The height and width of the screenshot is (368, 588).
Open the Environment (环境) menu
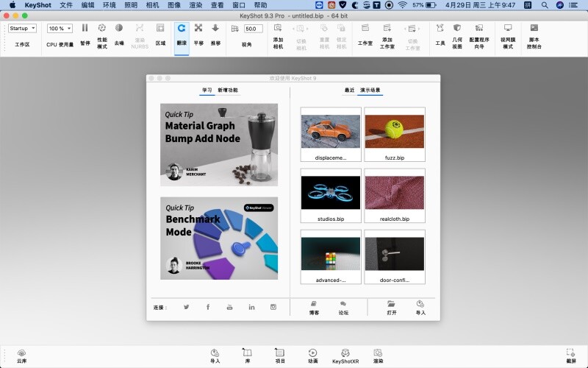click(x=110, y=5)
